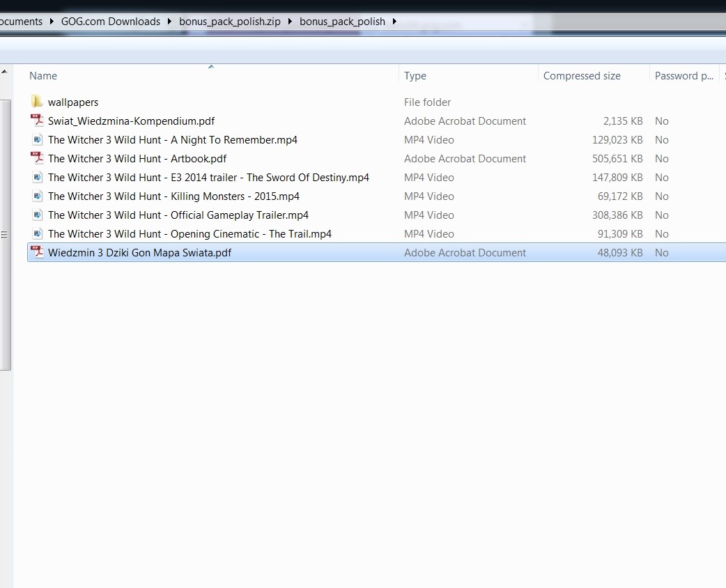Click 505,651 KB compressed size cell
The height and width of the screenshot is (588, 726).
pyautogui.click(x=617, y=159)
